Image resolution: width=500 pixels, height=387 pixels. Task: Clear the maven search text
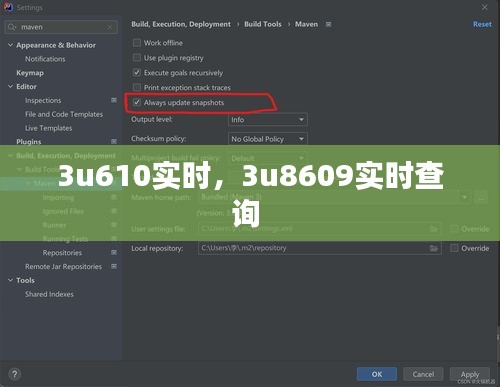(110, 27)
